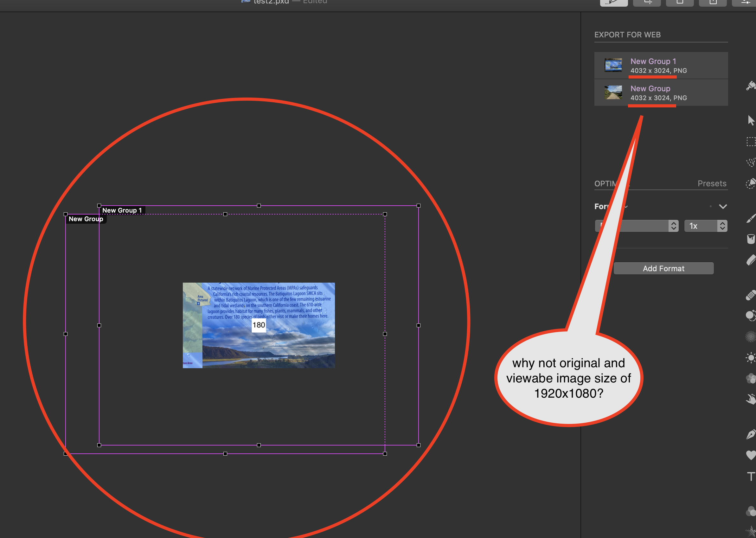Open the export format pop-up menu

[637, 226]
